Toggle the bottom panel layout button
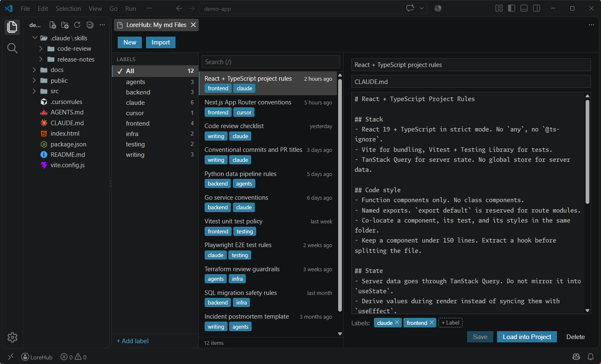The width and height of the screenshot is (601, 364). (524, 8)
